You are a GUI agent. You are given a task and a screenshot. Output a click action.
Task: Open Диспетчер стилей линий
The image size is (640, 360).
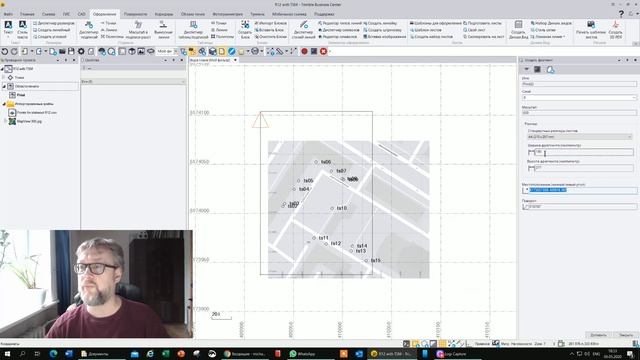(x=304, y=30)
